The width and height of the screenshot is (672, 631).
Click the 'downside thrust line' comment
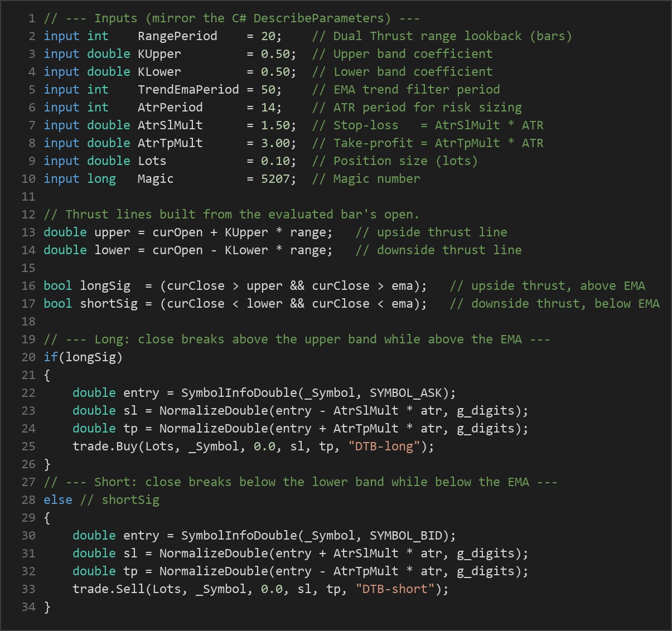pyautogui.click(x=439, y=250)
